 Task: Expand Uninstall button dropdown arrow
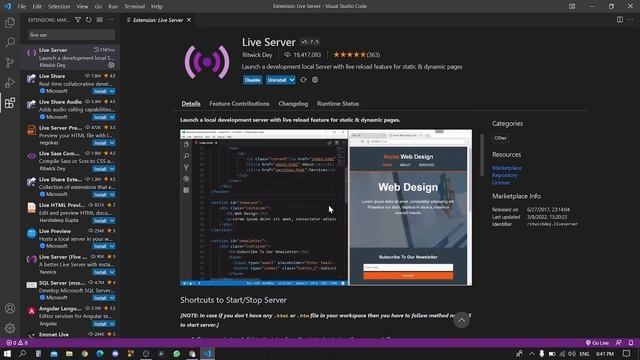292,80
